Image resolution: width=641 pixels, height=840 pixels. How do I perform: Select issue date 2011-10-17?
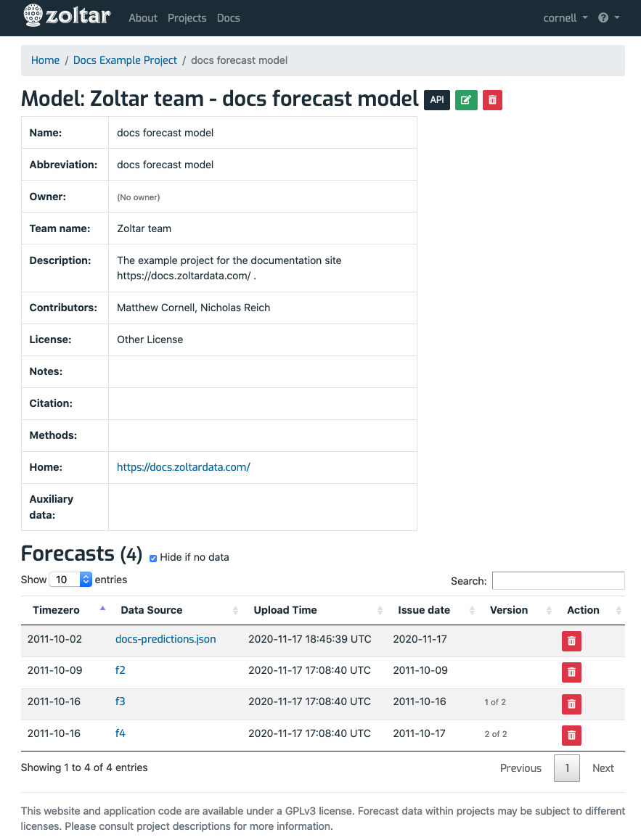(x=419, y=733)
